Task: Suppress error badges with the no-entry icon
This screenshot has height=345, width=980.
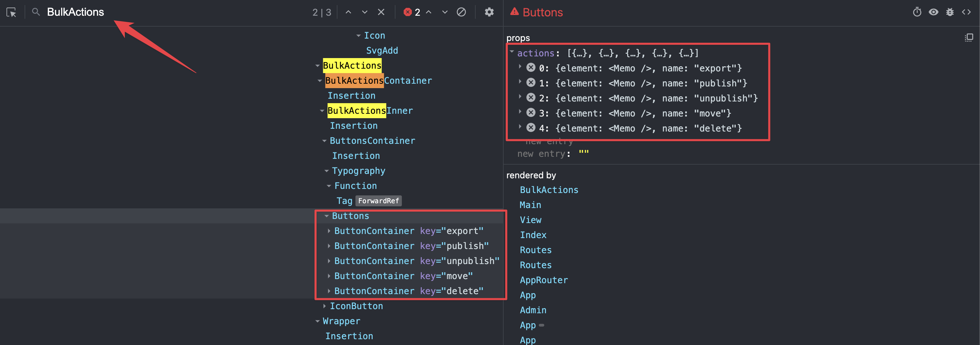Action: point(461,12)
